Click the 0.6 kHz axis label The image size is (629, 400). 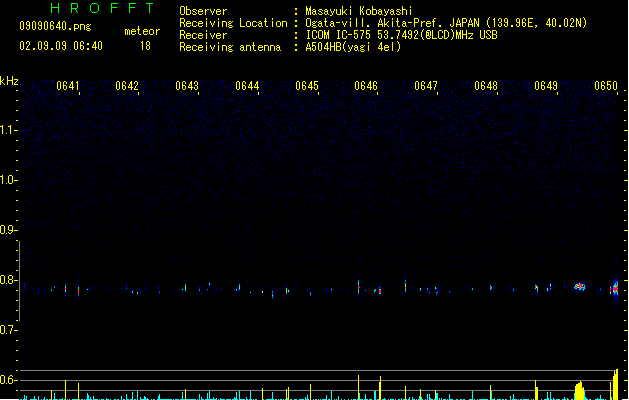click(x=8, y=380)
